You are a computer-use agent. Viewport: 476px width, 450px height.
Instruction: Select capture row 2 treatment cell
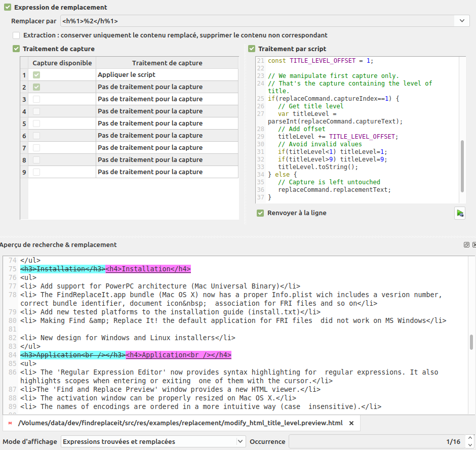click(167, 87)
